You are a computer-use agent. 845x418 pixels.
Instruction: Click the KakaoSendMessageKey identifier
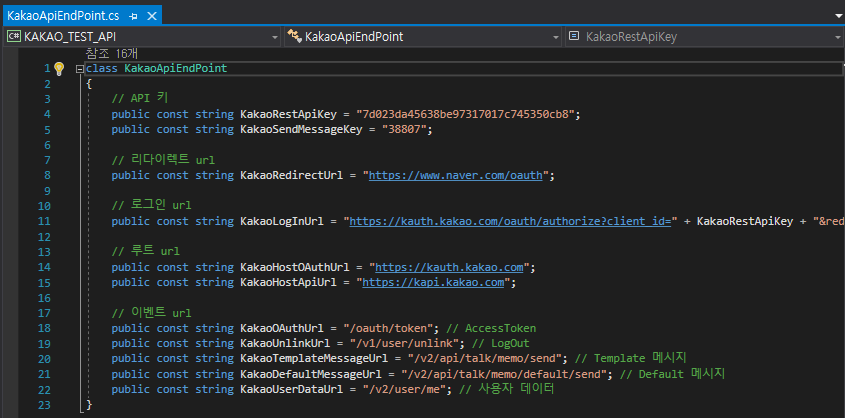pos(301,129)
